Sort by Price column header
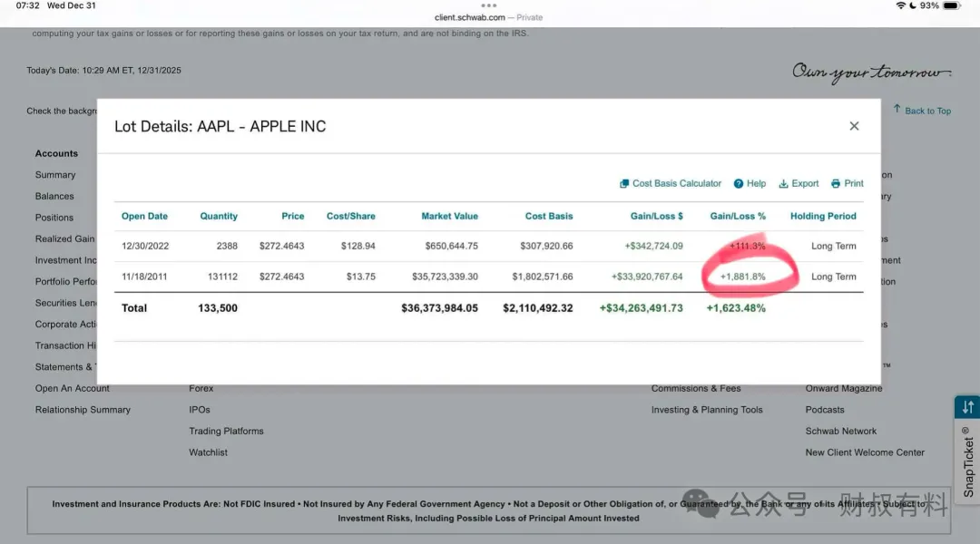The height and width of the screenshot is (544, 980). (292, 216)
